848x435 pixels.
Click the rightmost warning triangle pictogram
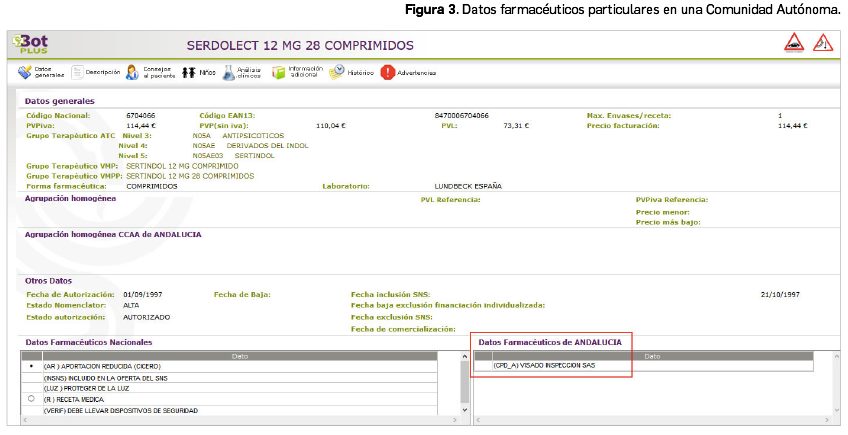coord(823,43)
